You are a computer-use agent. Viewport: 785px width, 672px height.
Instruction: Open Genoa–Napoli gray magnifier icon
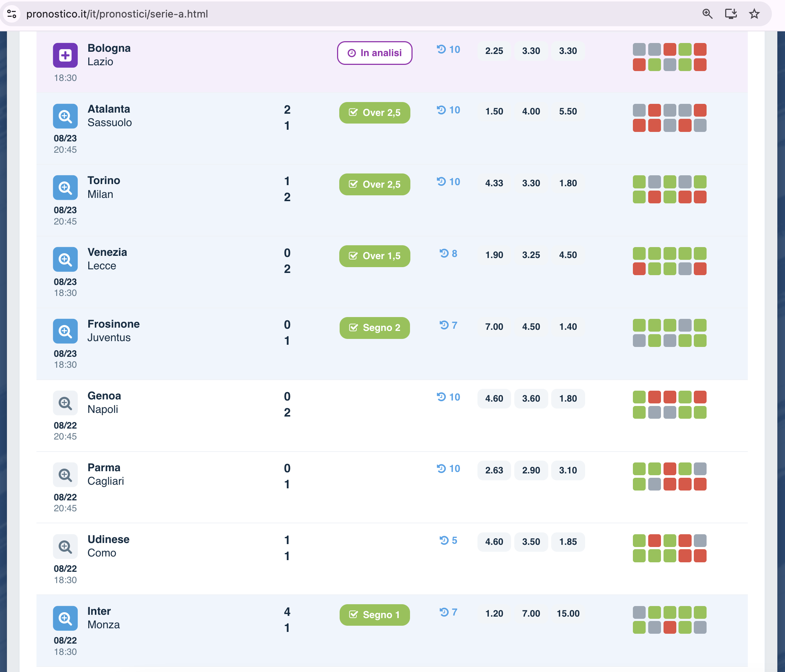65,403
